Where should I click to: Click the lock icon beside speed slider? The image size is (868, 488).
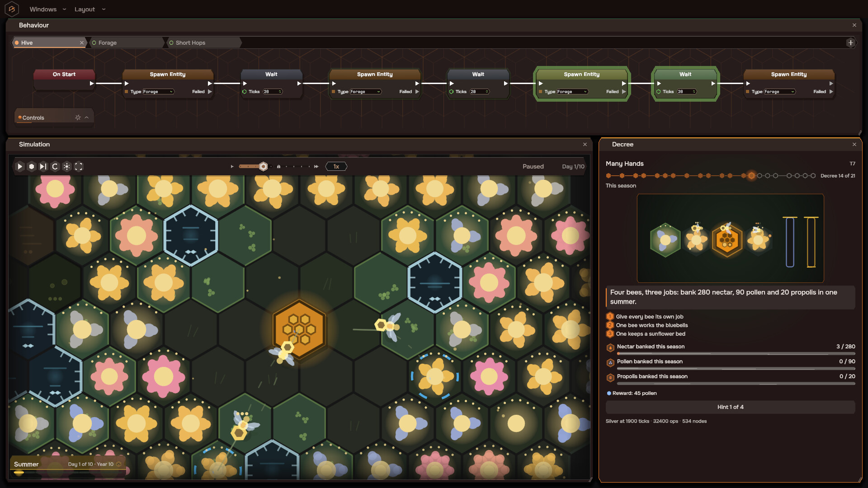click(x=278, y=167)
